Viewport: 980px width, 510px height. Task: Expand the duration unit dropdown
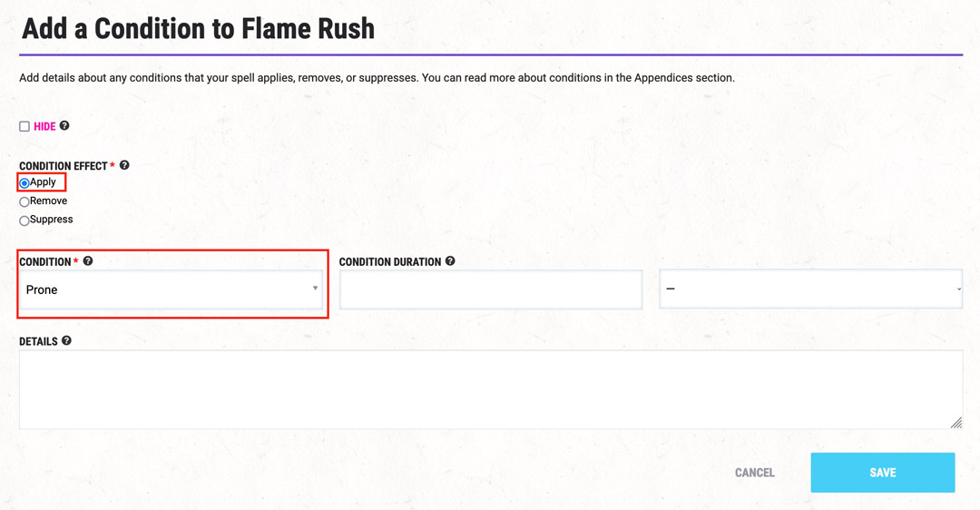[810, 289]
